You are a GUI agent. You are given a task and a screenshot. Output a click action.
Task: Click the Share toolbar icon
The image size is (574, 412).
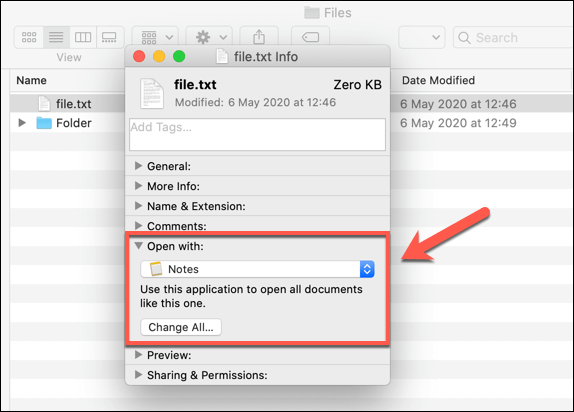click(x=259, y=37)
